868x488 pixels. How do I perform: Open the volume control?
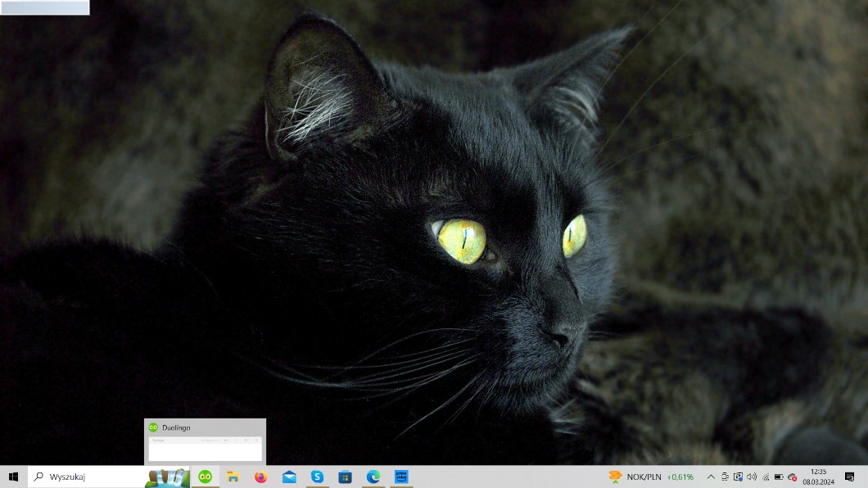tap(752, 477)
